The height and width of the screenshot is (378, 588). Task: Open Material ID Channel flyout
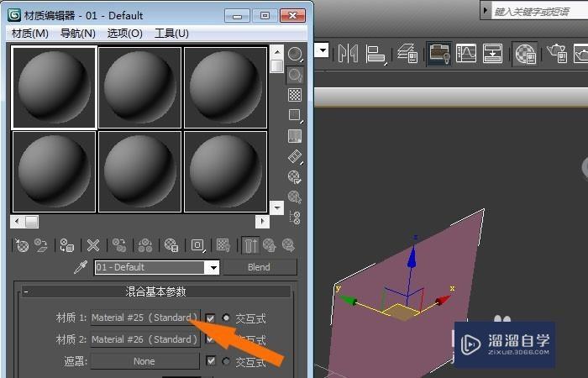tap(197, 245)
